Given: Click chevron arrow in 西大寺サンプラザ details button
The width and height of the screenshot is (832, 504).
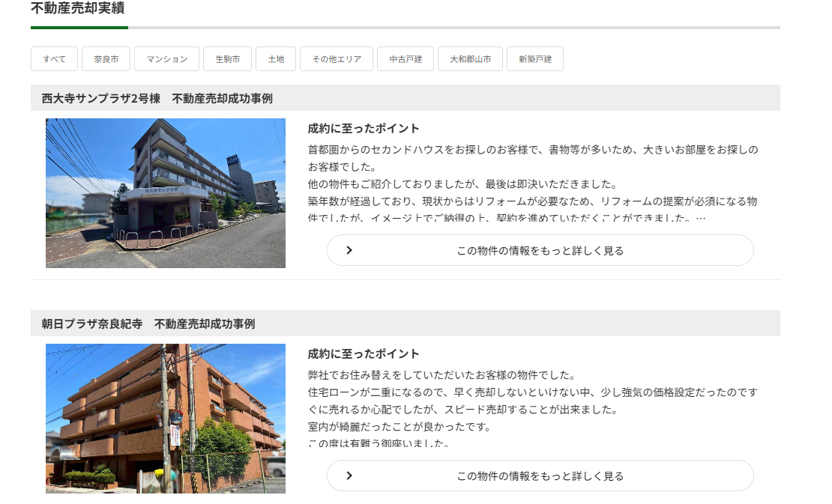Looking at the screenshot, I should pos(349,250).
